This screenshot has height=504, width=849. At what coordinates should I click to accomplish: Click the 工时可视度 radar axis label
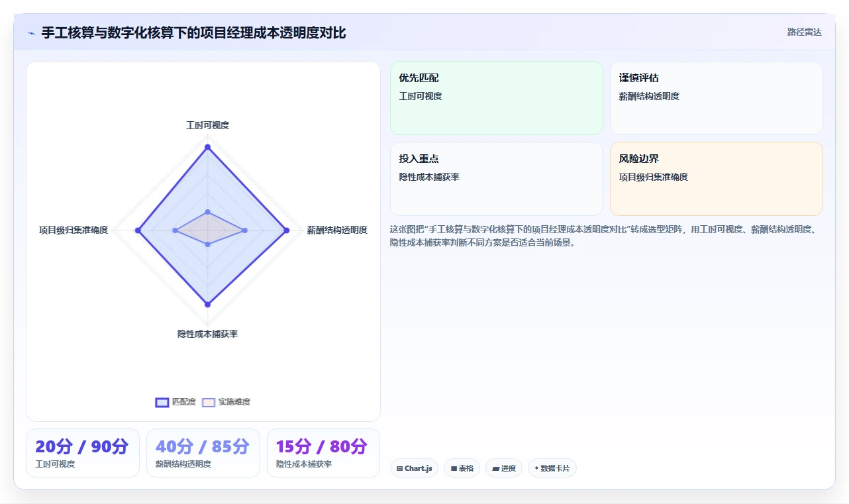[207, 125]
